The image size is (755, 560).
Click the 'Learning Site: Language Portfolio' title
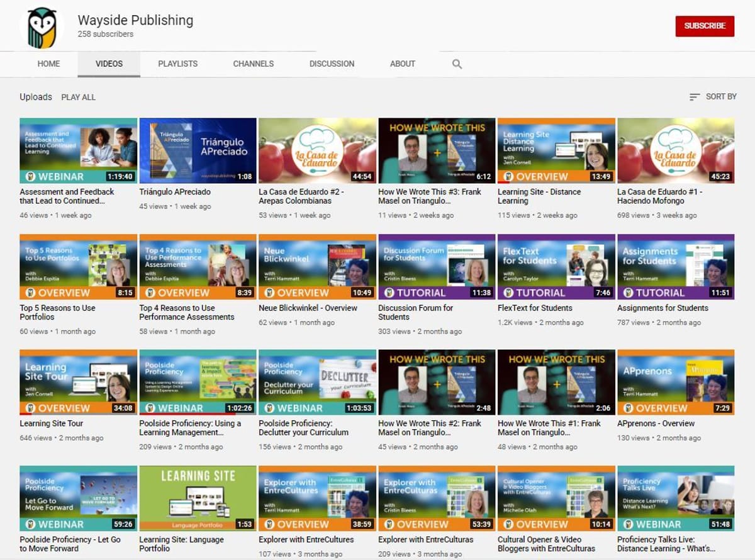pos(181,544)
